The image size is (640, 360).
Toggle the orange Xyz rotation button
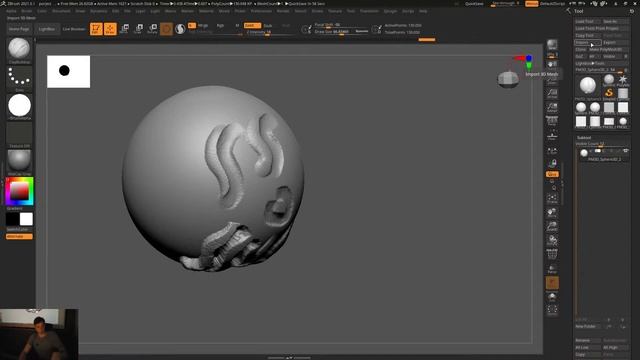[x=552, y=174]
